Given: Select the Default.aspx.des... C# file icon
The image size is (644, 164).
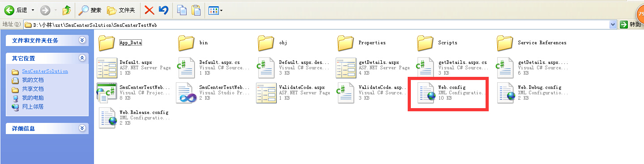Looking at the screenshot, I should [266, 68].
